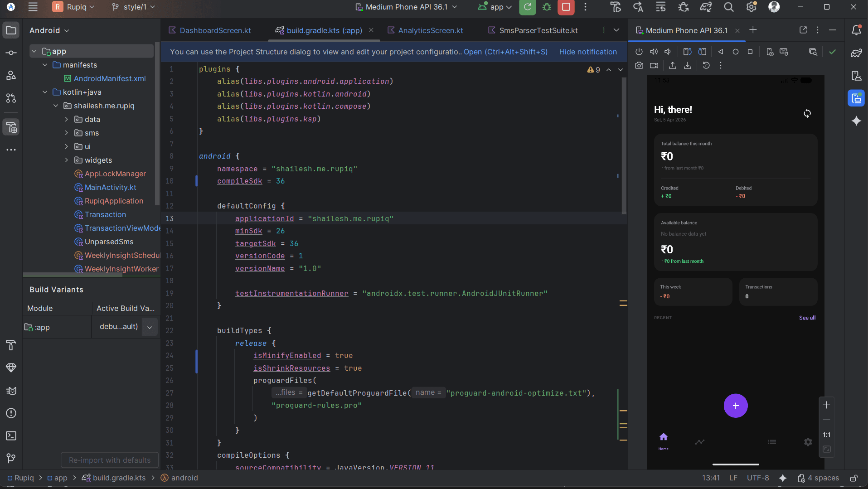Collapse the manifests folder
Screen dimensions: 868x489
[45, 65]
